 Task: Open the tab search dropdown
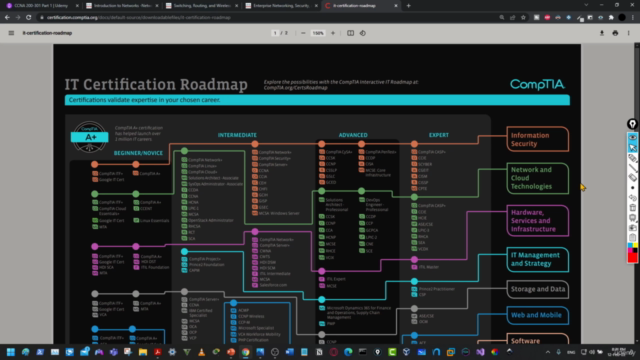[586, 5]
